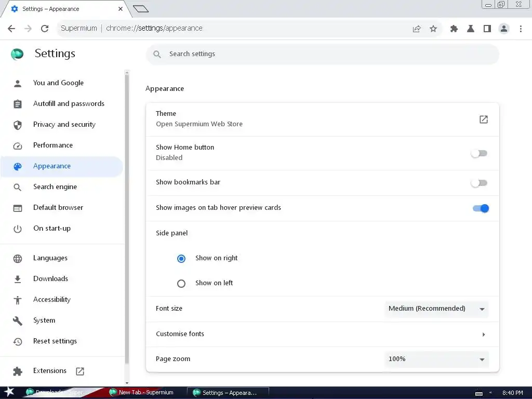Viewport: 532px width, 399px height.
Task: Open the Extensions link in sidebar
Action: pos(50,371)
